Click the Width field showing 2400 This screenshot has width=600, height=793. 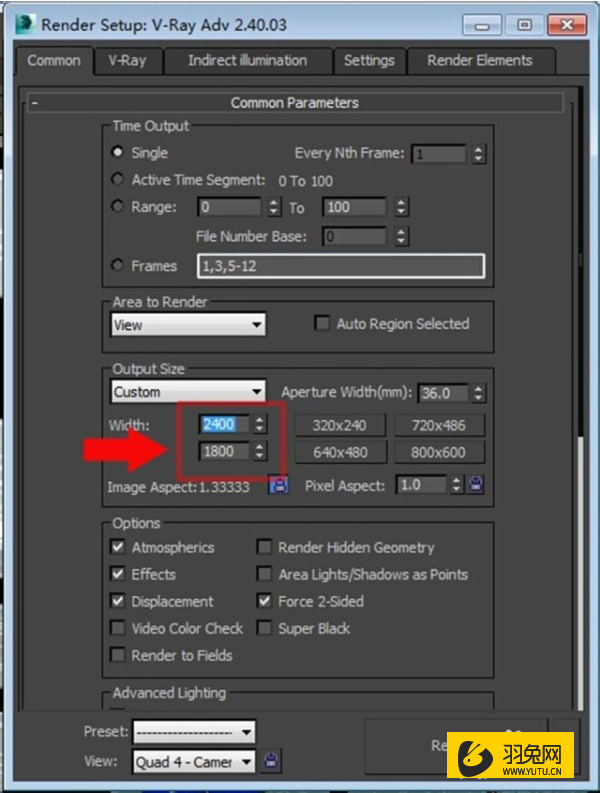(225, 424)
